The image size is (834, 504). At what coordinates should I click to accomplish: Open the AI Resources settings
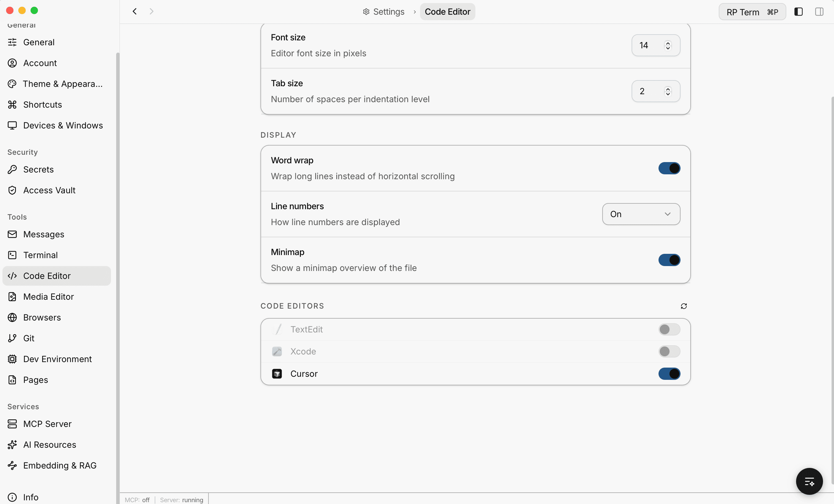tap(50, 445)
